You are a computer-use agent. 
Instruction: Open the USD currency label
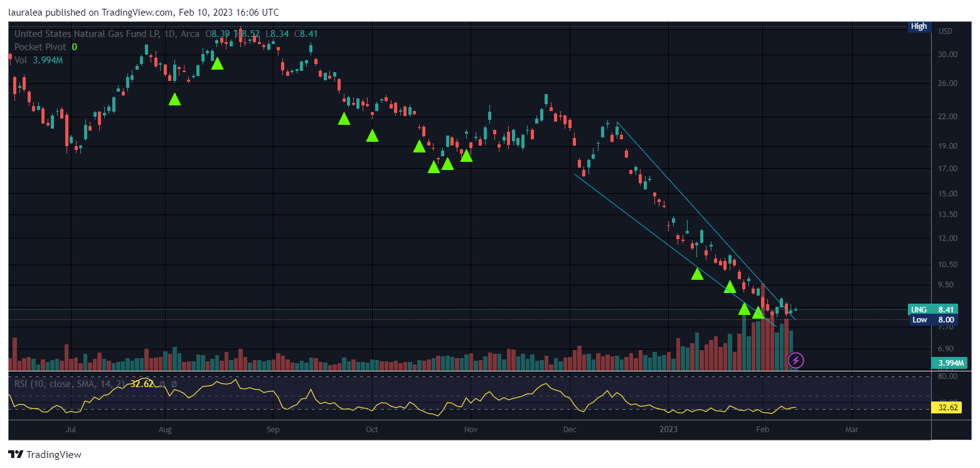[945, 31]
